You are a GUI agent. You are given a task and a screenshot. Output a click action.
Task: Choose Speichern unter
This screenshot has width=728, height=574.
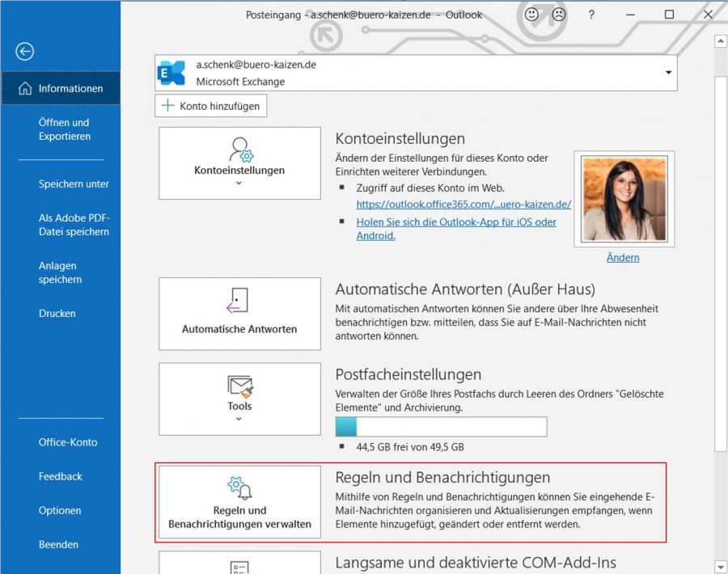click(x=74, y=184)
